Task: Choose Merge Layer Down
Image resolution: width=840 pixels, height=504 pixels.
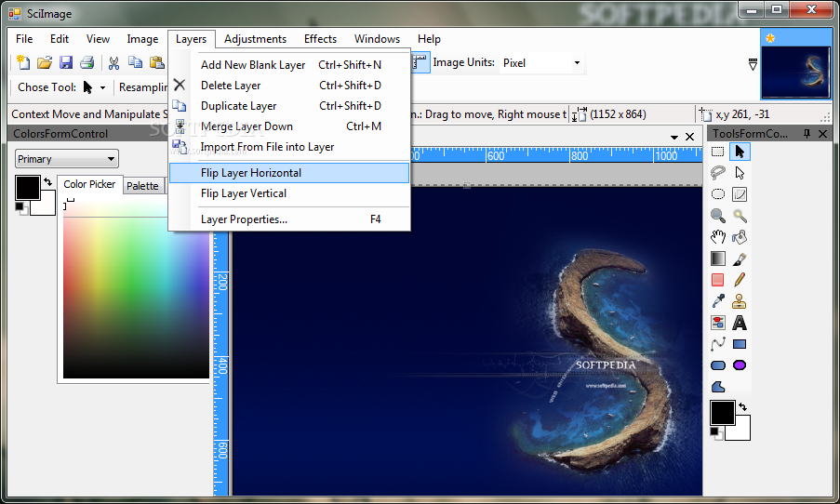Action: [x=289, y=126]
